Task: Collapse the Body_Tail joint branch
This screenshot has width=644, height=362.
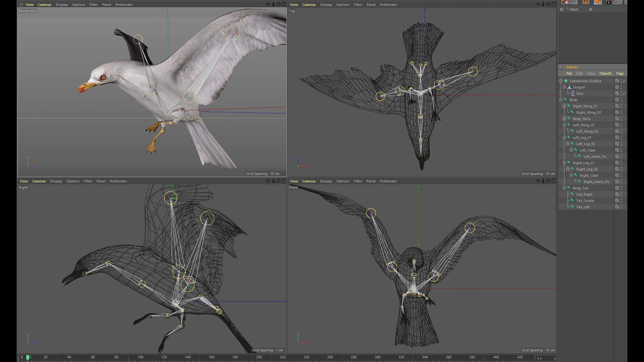Action: (x=565, y=188)
